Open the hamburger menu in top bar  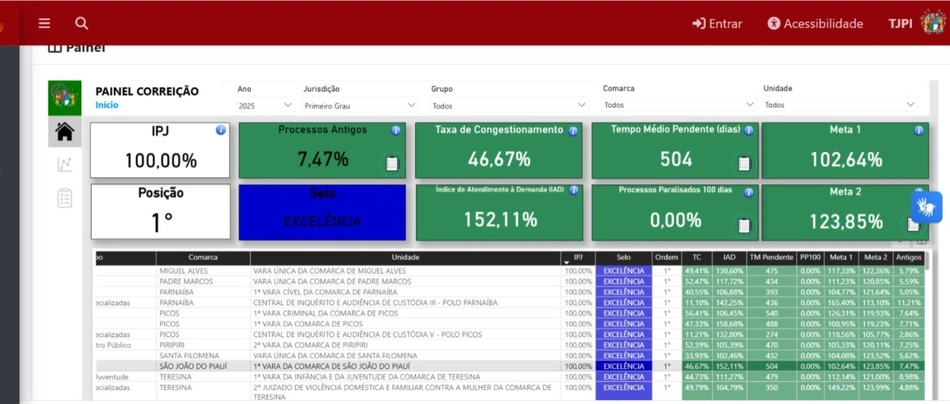point(44,23)
